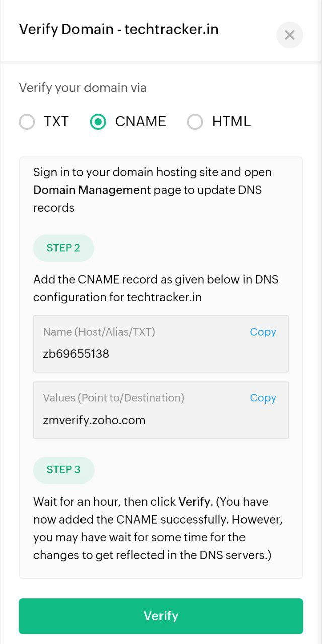
Task: Click the Name (Host/Alias/TXT) field label
Action: tap(99, 332)
